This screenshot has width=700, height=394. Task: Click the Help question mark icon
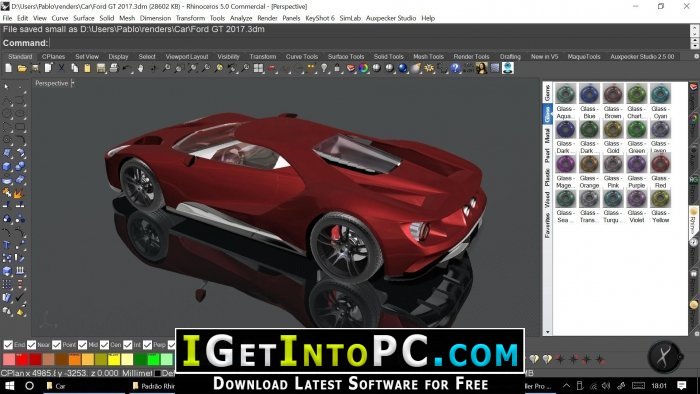coord(455,68)
